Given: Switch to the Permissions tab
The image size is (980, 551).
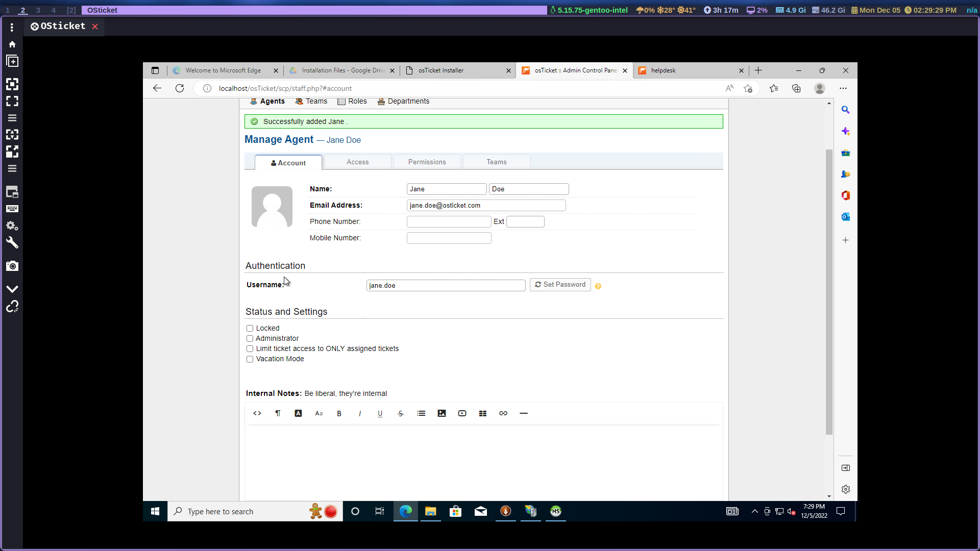Looking at the screenshot, I should [427, 162].
